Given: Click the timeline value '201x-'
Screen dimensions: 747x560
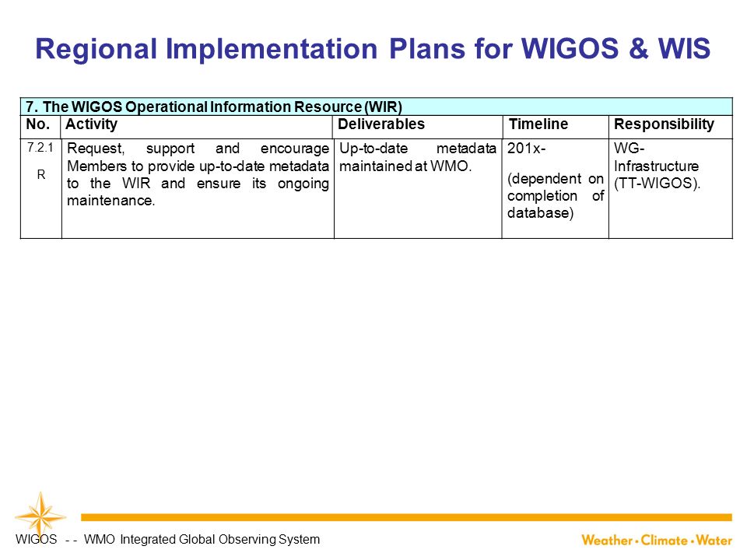Looking at the screenshot, I should pyautogui.click(x=527, y=148).
